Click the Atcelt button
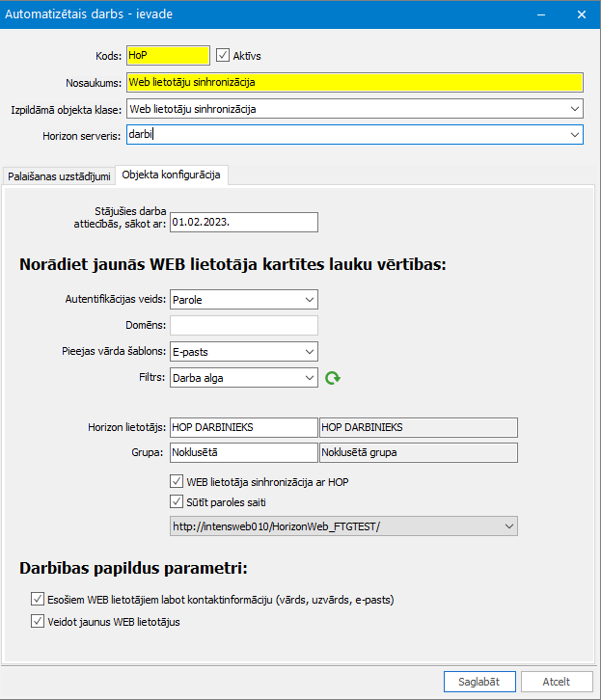This screenshot has width=601, height=700. pyautogui.click(x=557, y=682)
